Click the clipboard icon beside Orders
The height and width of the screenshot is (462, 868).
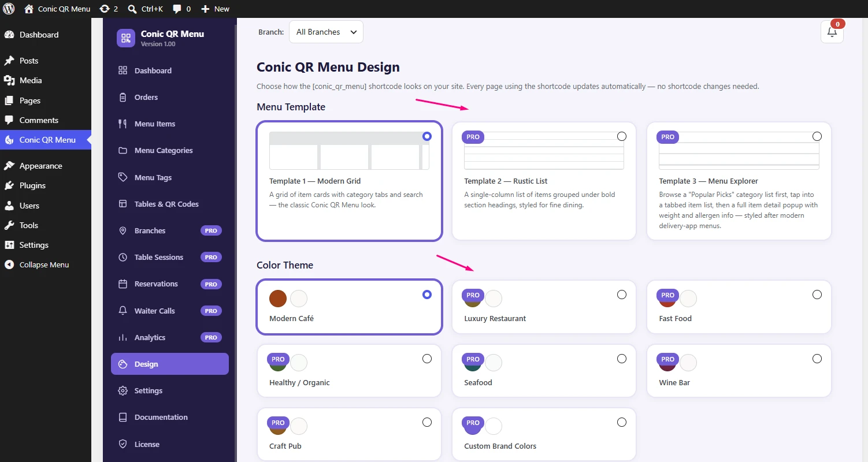coord(123,97)
